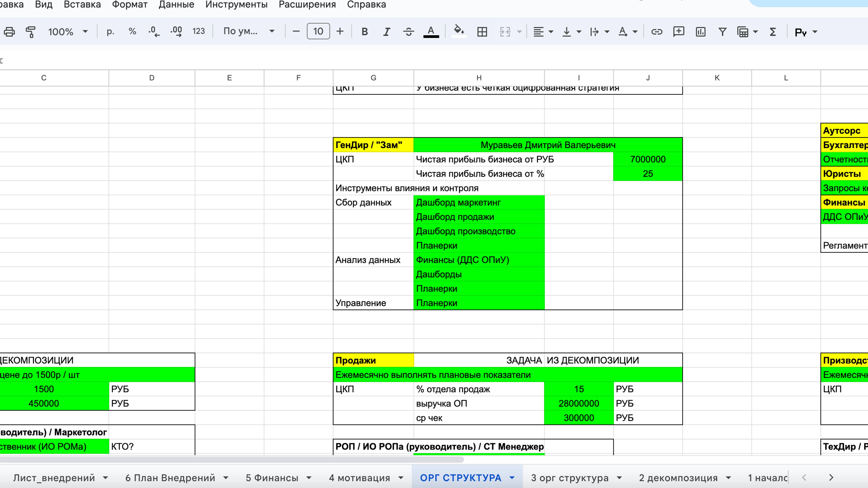The width and height of the screenshot is (868, 488).
Task: Open the Данные menu
Action: tap(176, 5)
